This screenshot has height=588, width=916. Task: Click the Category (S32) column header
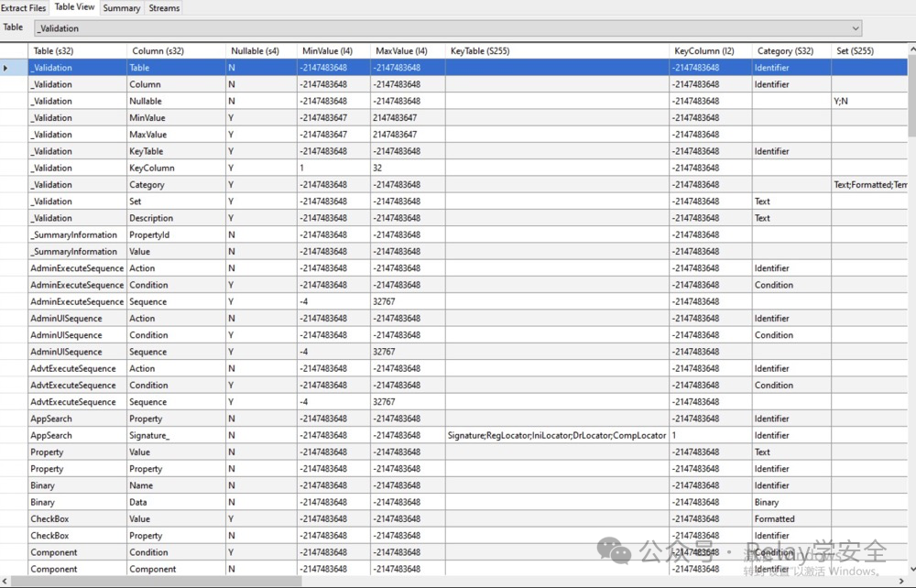click(x=791, y=50)
